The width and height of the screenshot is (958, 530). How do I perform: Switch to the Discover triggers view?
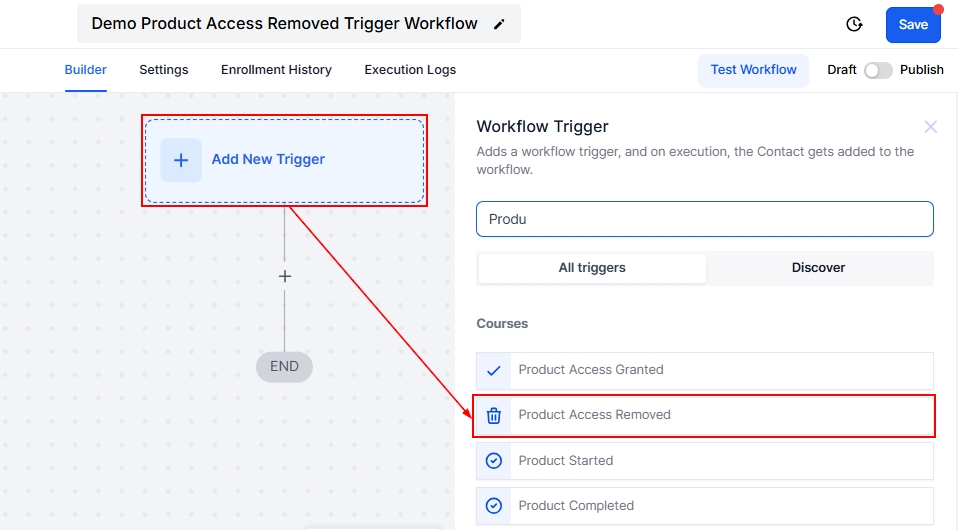click(818, 268)
